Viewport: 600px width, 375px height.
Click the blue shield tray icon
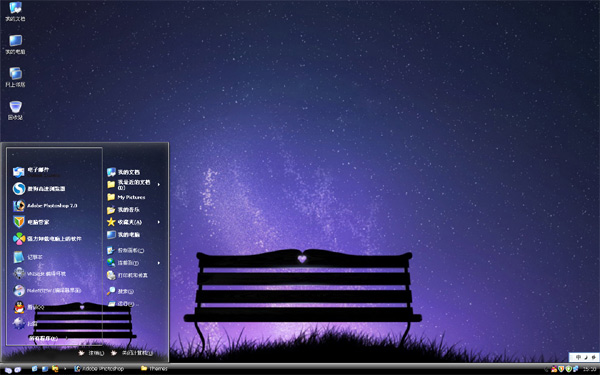point(561,369)
